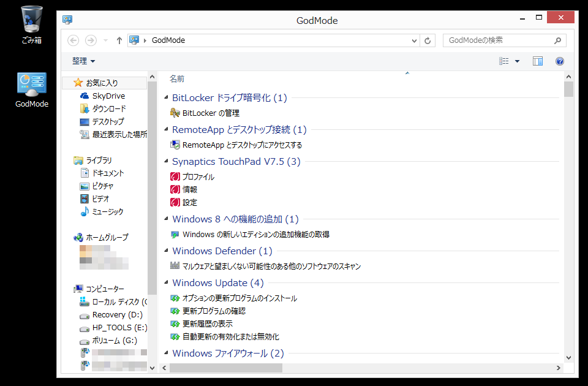The height and width of the screenshot is (386, 588).
Task: Select the Synaptics 設定 icon
Action: (x=175, y=202)
